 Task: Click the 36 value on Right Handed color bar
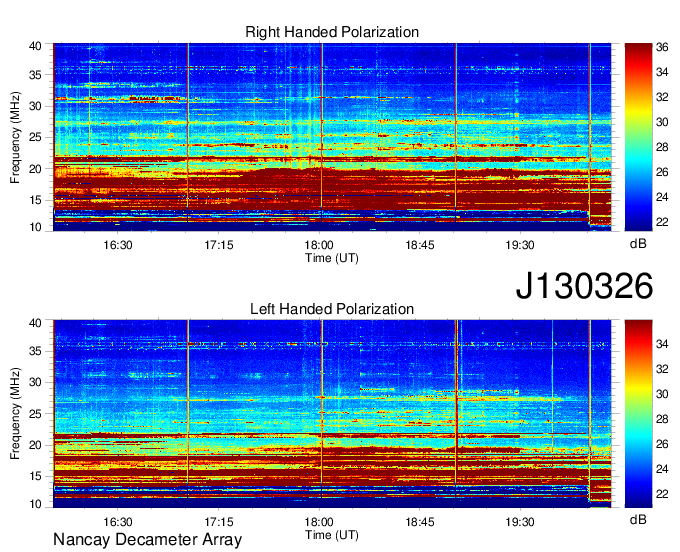tap(662, 47)
